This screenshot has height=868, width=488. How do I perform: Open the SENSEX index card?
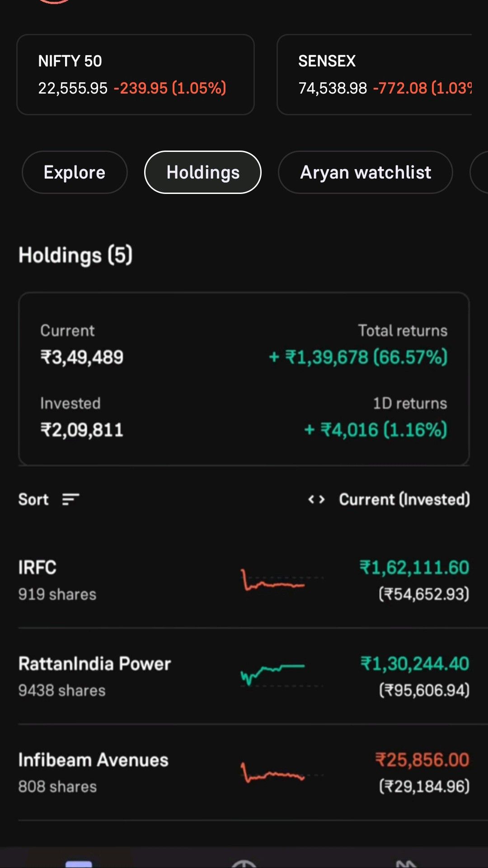point(375,75)
